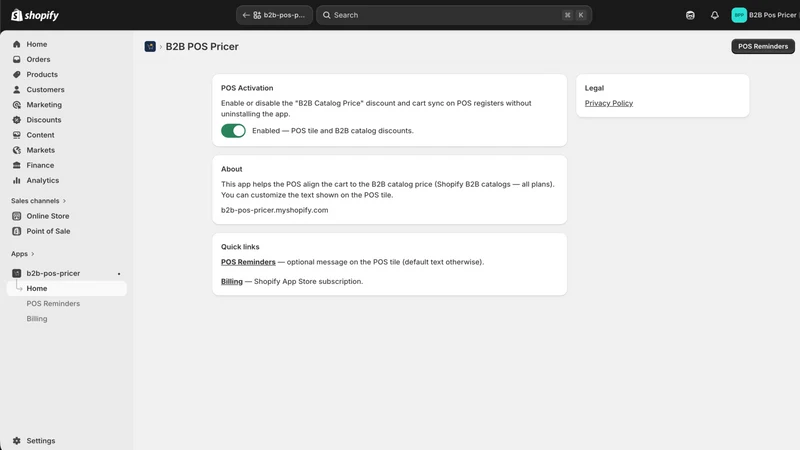Open Content in sidebar

[67, 135]
